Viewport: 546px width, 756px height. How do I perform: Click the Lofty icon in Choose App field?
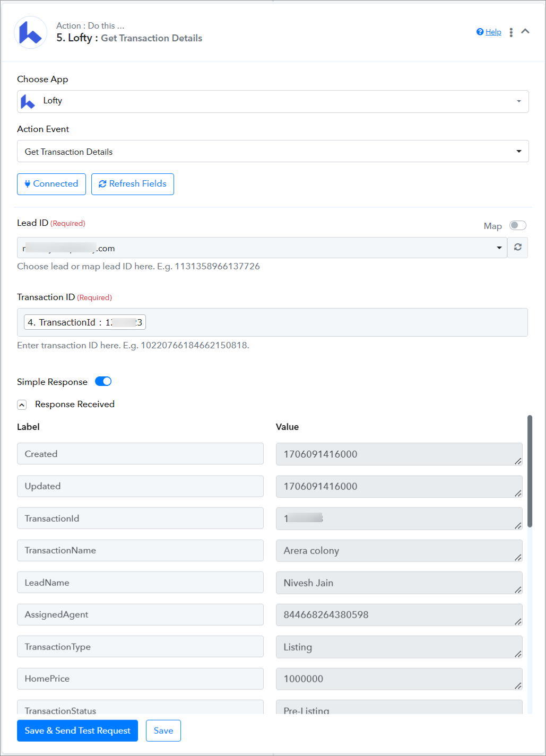click(x=28, y=101)
